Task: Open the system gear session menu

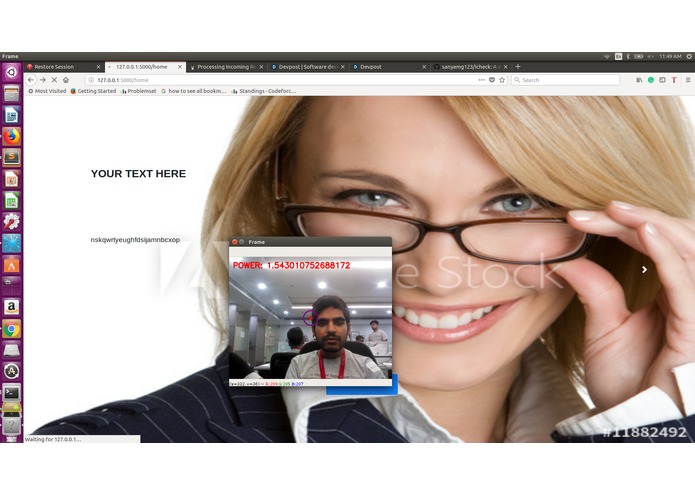Action: (x=689, y=56)
